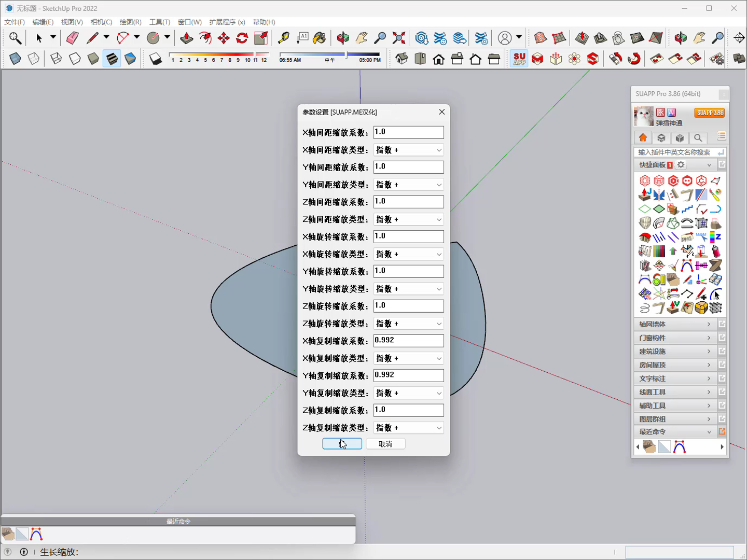Open the SUAPP red logo icon
The height and width of the screenshot is (560, 747).
519,59
